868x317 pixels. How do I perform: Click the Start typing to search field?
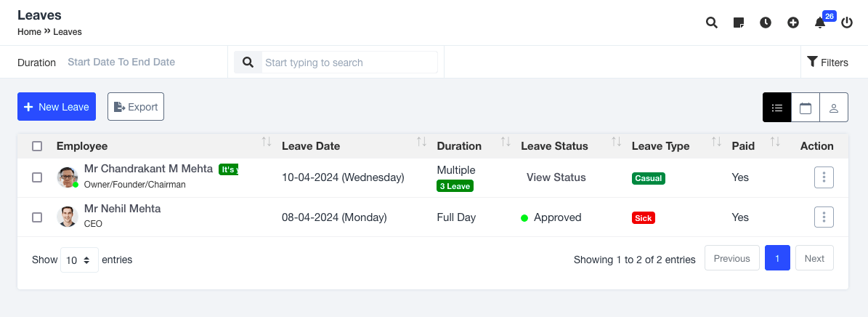(349, 63)
